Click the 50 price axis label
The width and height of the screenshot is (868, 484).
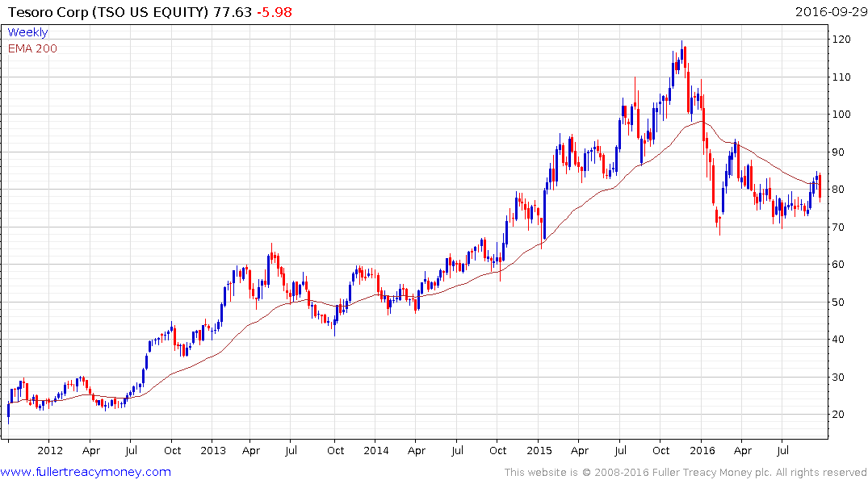tap(838, 302)
